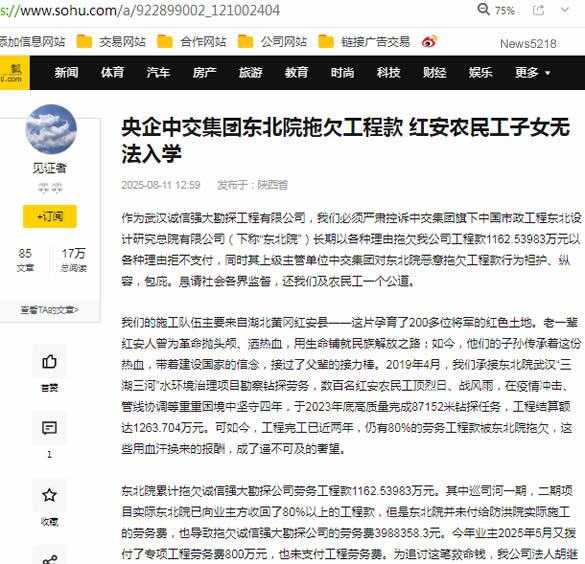Go to the 时尚 channel
The height and width of the screenshot is (564, 585).
[x=342, y=72]
